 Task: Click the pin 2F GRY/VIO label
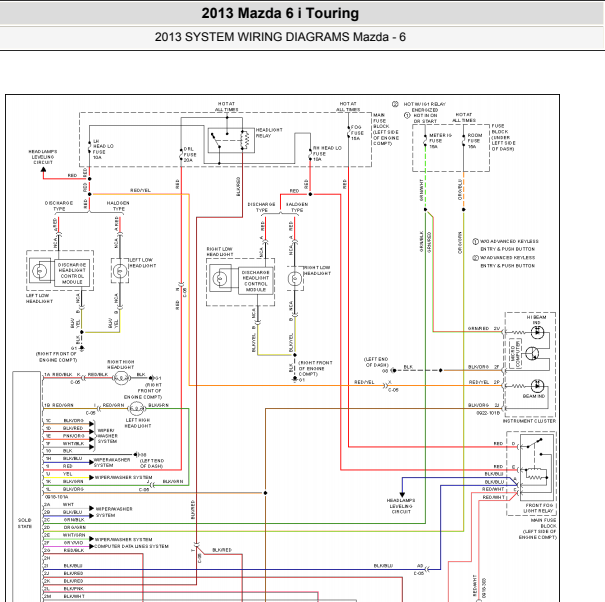click(64, 543)
